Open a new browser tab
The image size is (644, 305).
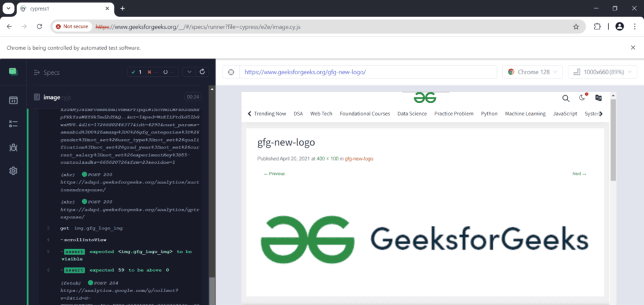[x=123, y=8]
